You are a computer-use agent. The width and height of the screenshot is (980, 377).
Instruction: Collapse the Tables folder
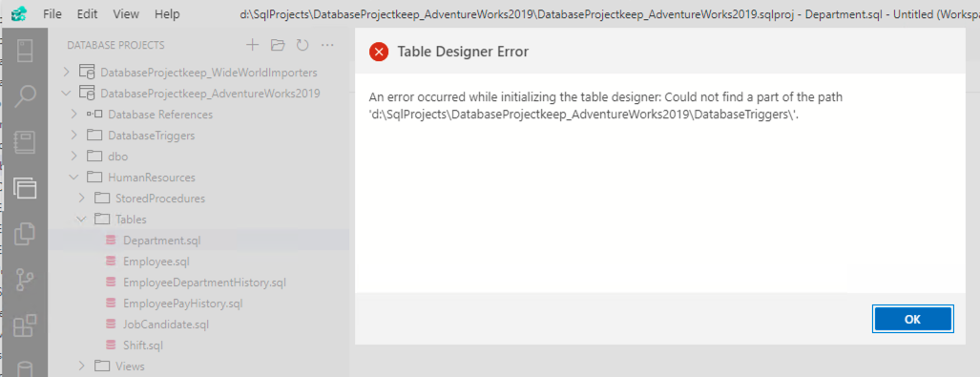82,220
